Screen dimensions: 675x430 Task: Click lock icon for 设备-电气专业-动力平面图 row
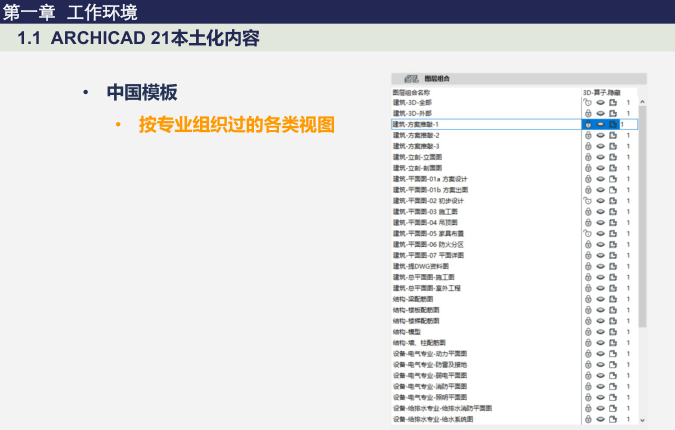click(x=587, y=353)
